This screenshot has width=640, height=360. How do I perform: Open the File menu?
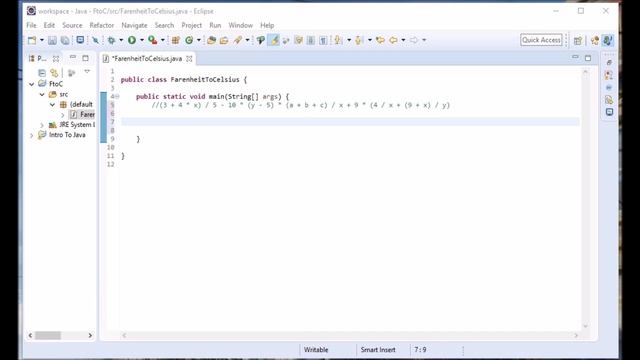click(x=31, y=25)
